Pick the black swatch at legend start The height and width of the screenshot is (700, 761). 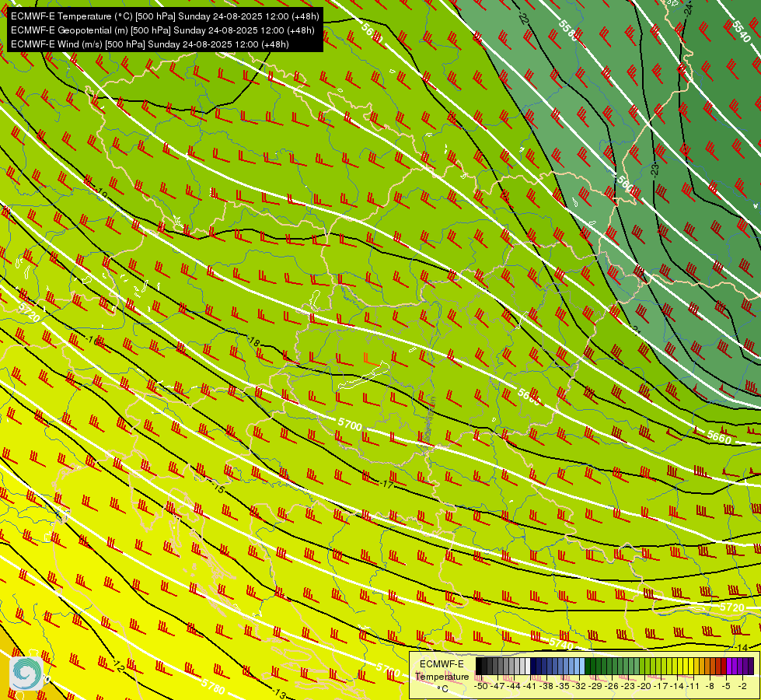[x=479, y=666]
